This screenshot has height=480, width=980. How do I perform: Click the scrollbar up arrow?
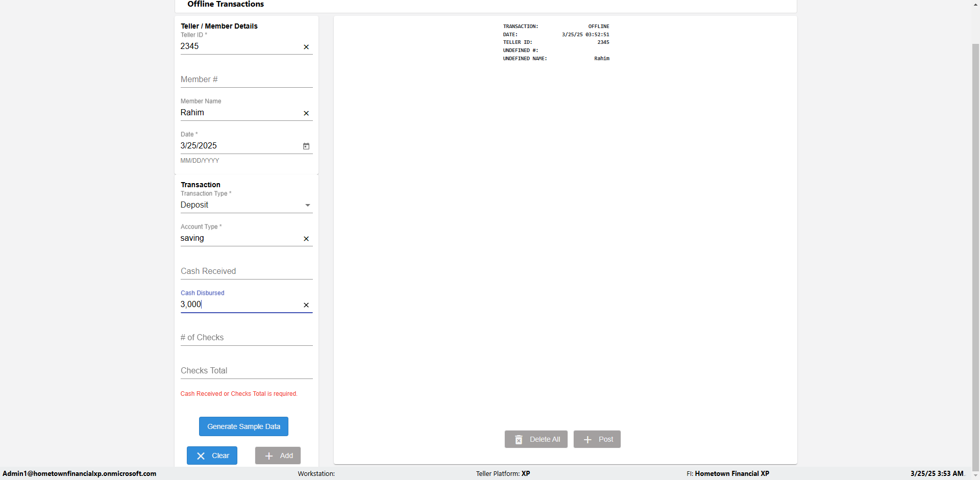point(975,5)
